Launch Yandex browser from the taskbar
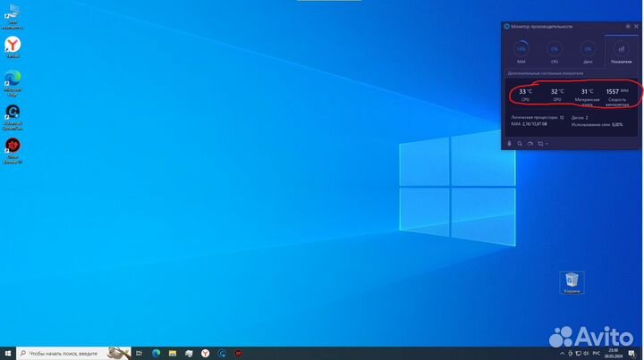 coord(205,353)
